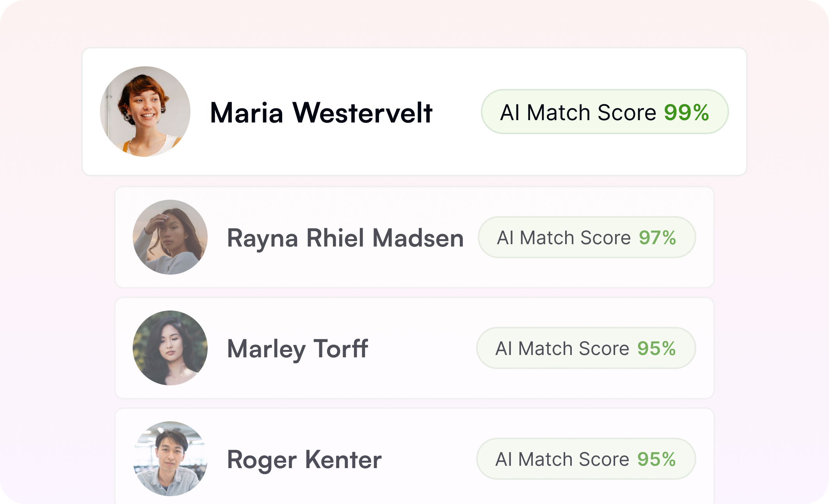Click Maria Westervelt's profile photo
The image size is (829, 504).
coord(145,112)
